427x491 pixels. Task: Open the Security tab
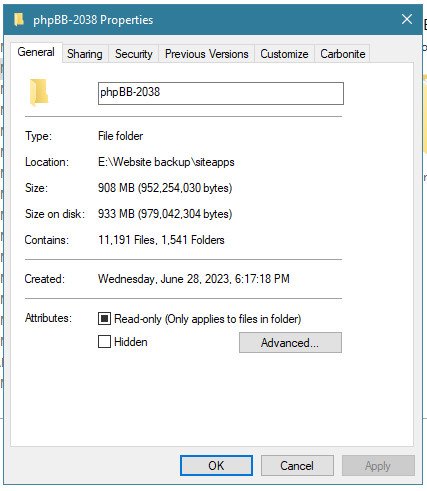[134, 54]
